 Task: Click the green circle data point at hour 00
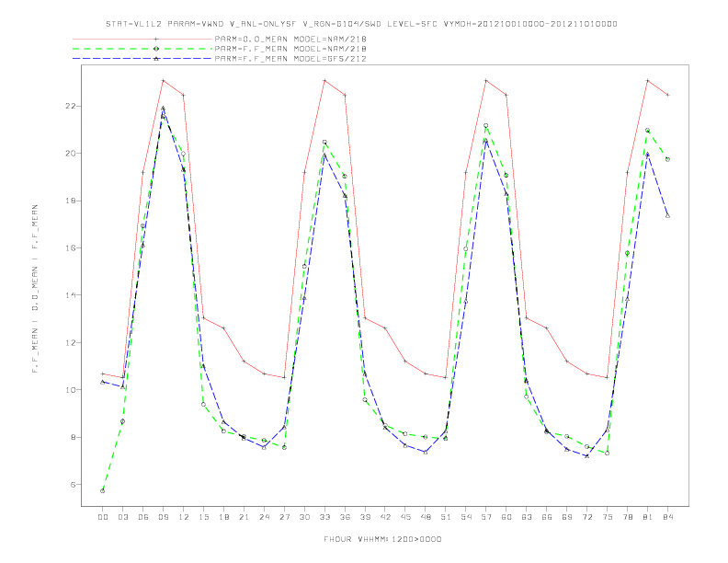pos(103,491)
